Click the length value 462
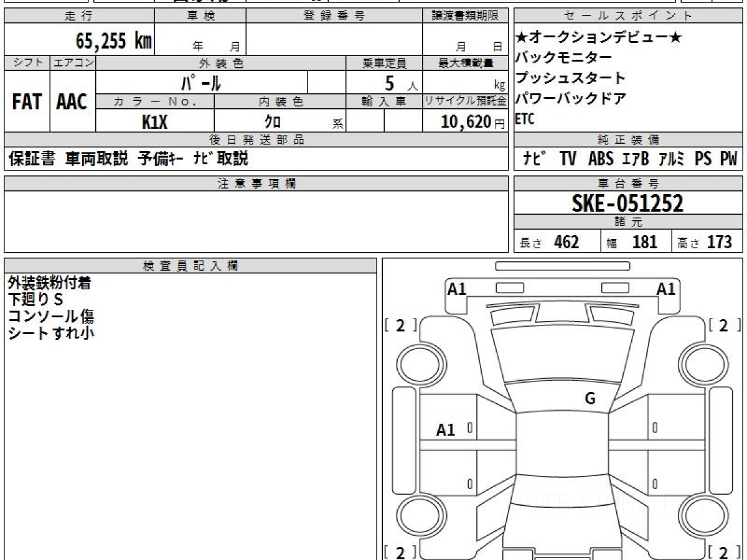 pos(566,242)
